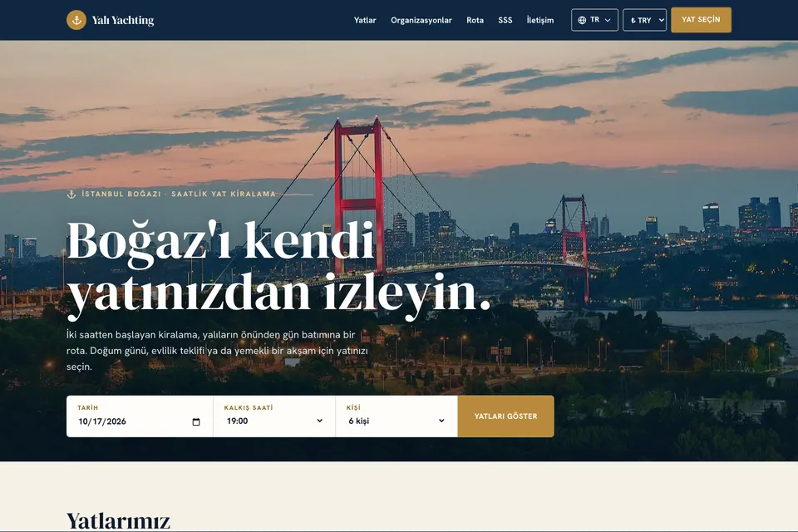798x532 pixels.
Task: Expand the TR language dropdown
Action: point(594,20)
